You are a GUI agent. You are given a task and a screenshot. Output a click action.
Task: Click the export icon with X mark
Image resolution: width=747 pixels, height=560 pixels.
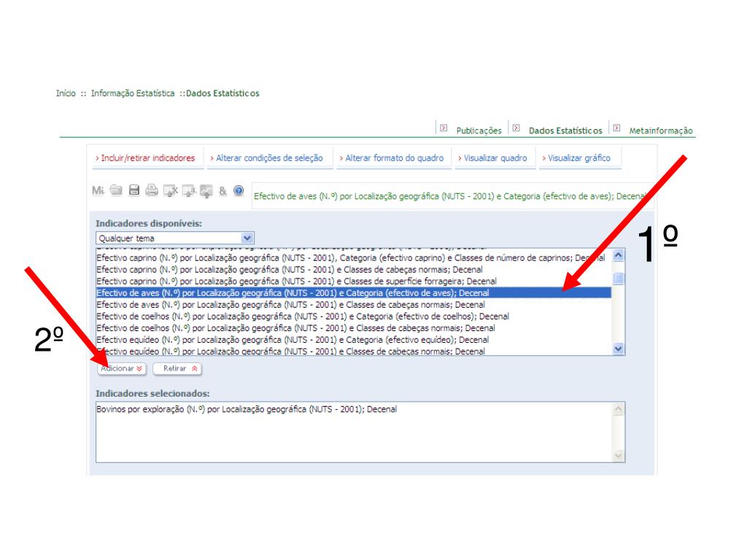click(x=170, y=191)
